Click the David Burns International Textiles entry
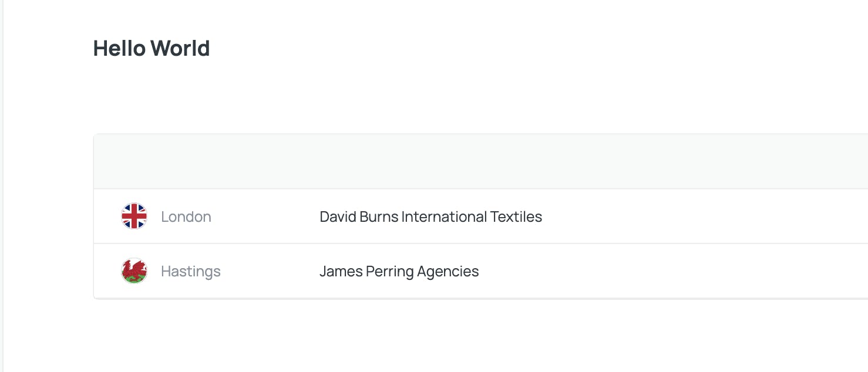 tap(430, 217)
